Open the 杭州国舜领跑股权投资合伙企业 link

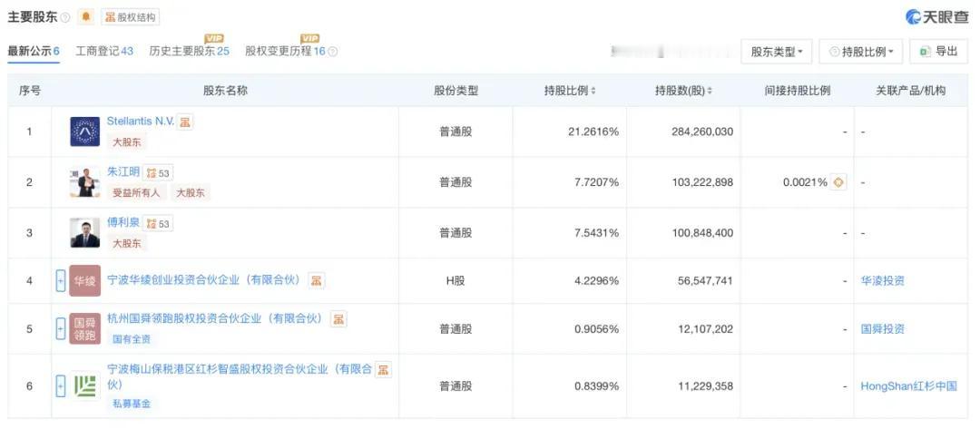coord(215,319)
